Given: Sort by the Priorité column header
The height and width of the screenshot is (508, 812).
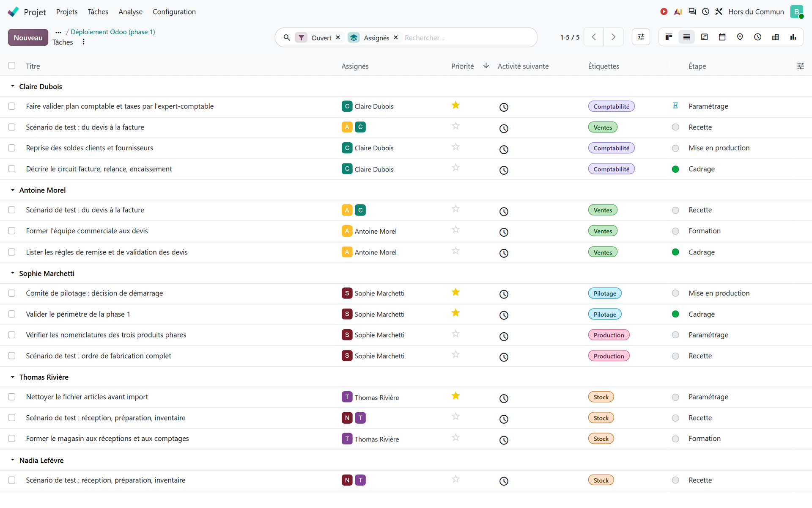Looking at the screenshot, I should pyautogui.click(x=463, y=66).
